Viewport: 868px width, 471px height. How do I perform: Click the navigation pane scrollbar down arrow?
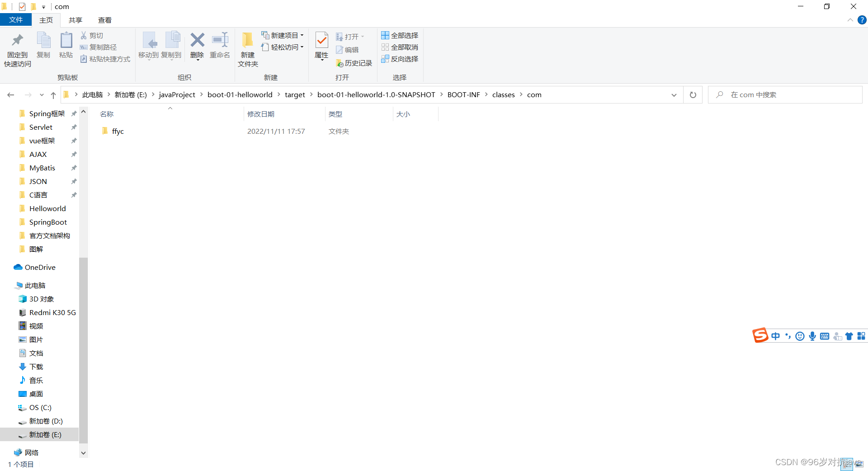(83, 452)
